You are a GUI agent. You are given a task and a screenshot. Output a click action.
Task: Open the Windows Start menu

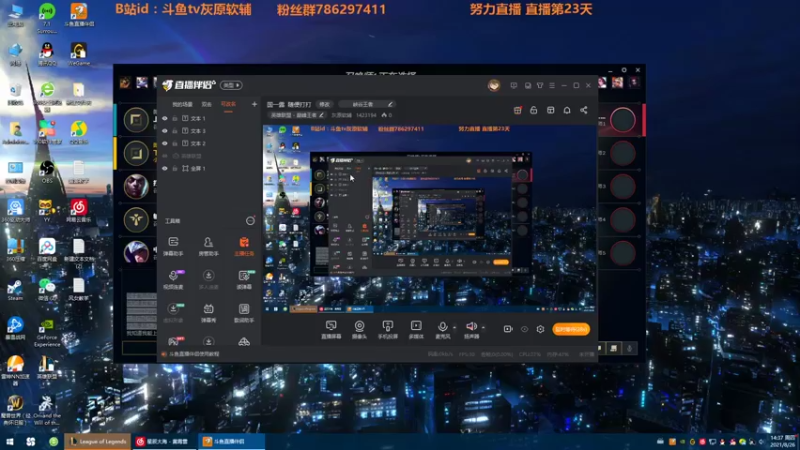(x=9, y=441)
